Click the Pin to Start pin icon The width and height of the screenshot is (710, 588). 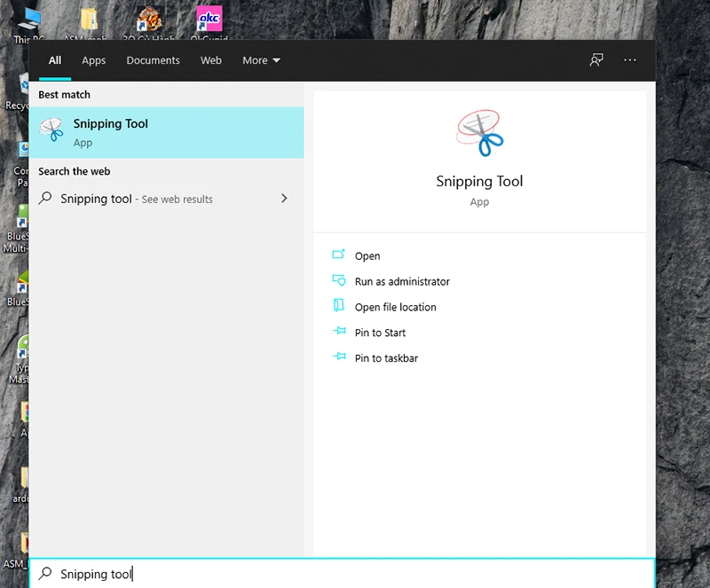click(x=338, y=332)
